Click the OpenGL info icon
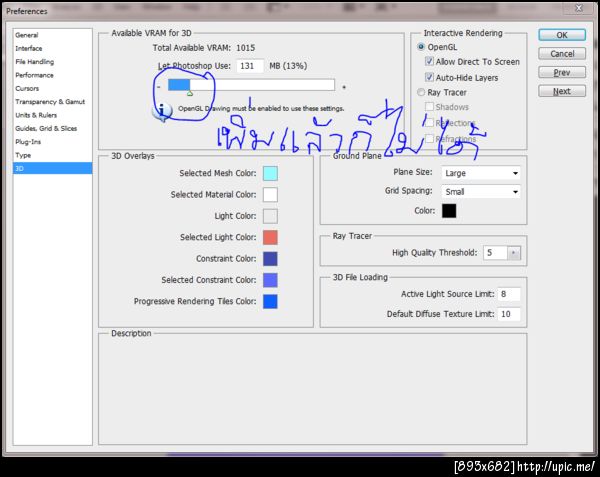This screenshot has height=477, width=600. click(162, 112)
